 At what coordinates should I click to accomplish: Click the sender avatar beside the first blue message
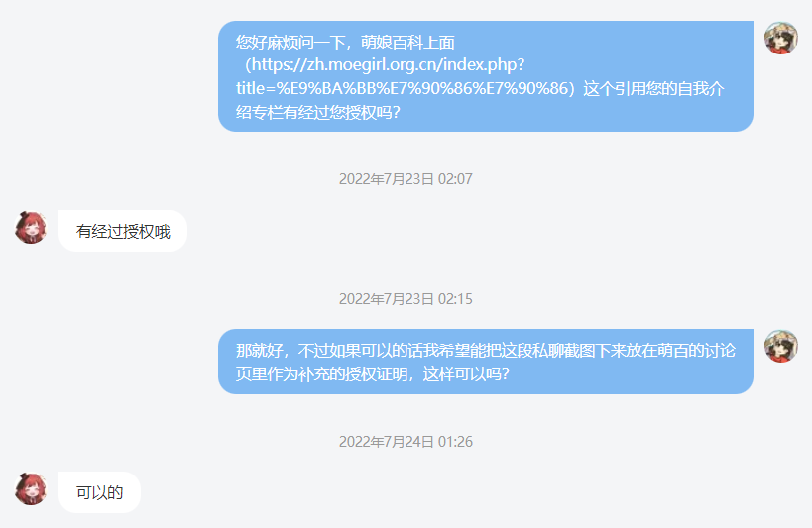click(781, 38)
